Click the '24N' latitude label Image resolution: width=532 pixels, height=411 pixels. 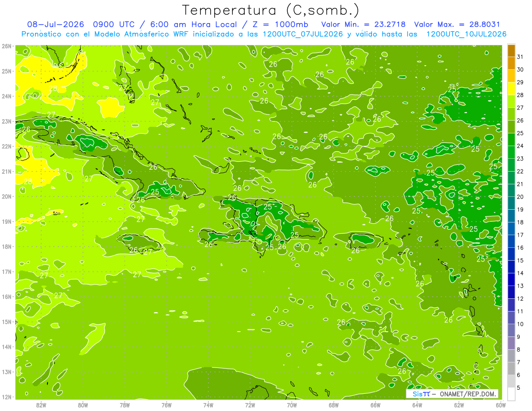6,96
